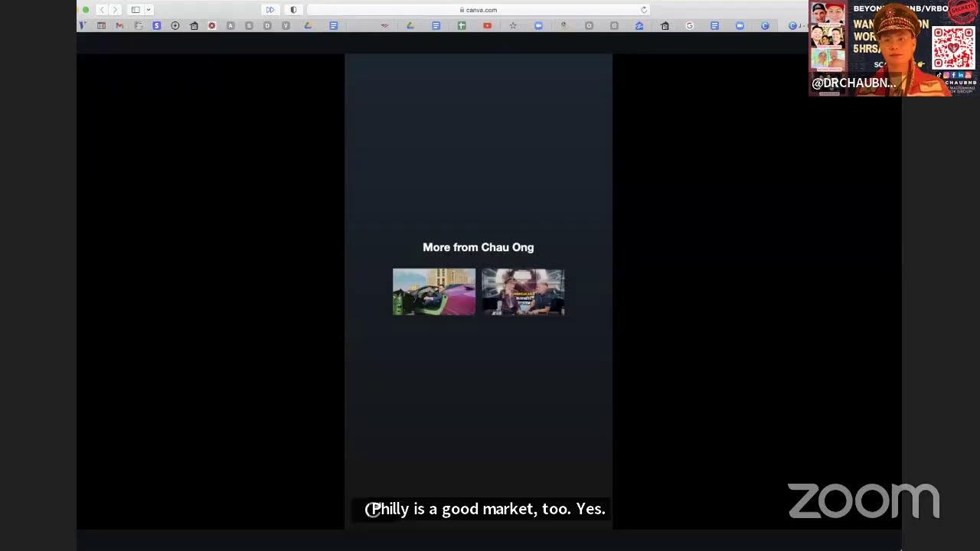Open the green plus-sign bookmark

point(462,25)
